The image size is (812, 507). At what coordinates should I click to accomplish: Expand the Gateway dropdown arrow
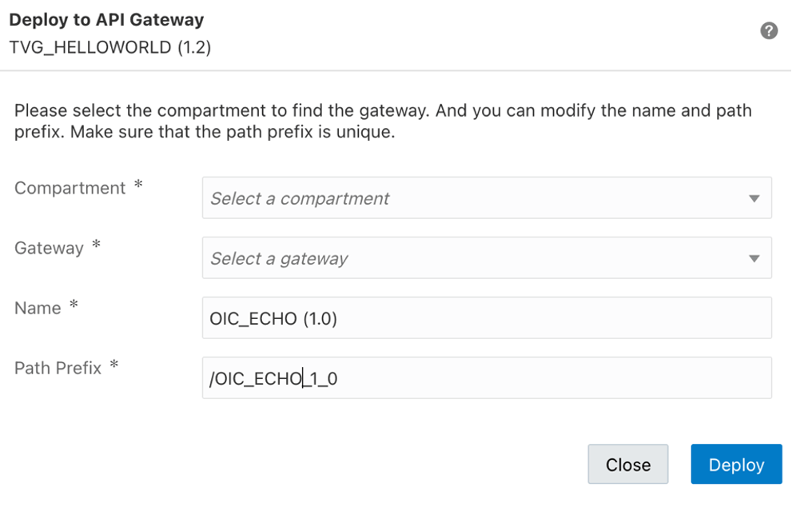[754, 258]
